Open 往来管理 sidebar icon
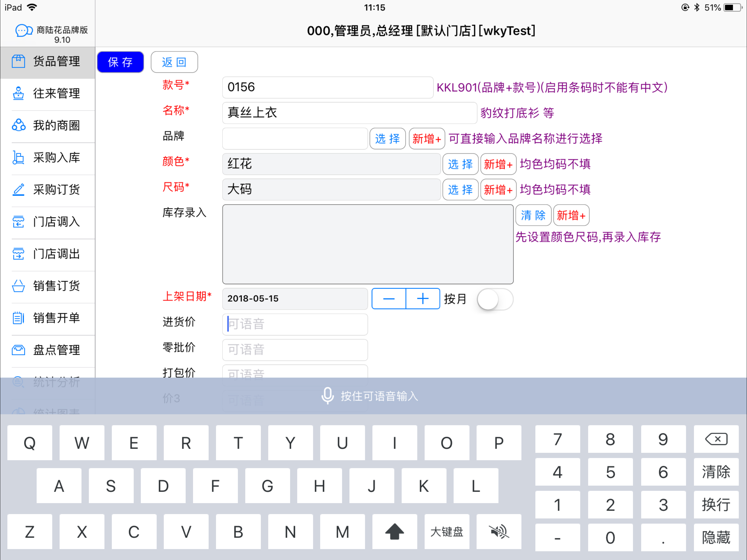Screen dimensions: 747x560 [x=18, y=94]
